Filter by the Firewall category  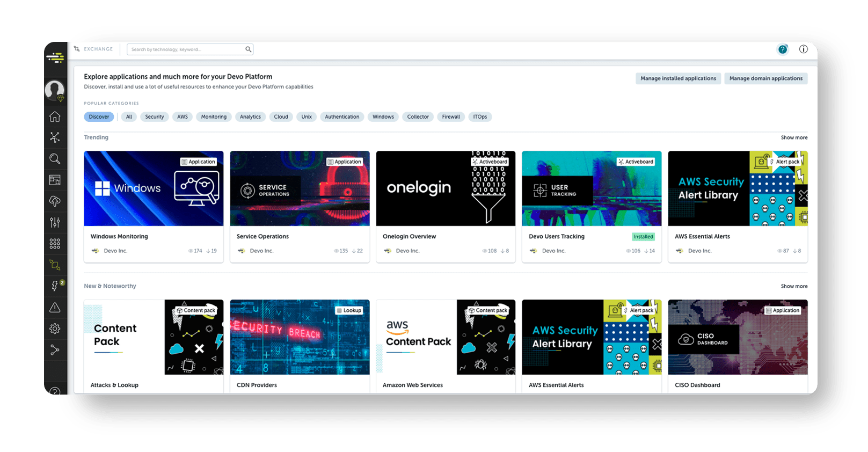tap(451, 117)
